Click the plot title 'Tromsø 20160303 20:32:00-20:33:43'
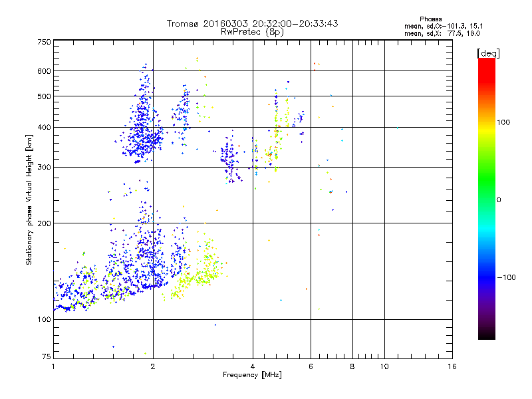This screenshot has height=399, width=532. coord(252,23)
